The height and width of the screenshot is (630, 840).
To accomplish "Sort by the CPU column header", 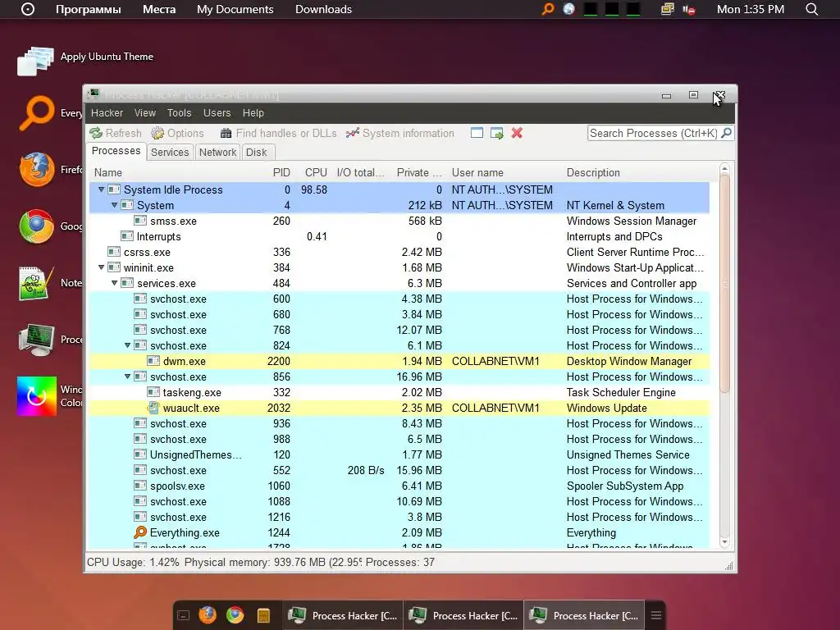I will click(x=316, y=172).
